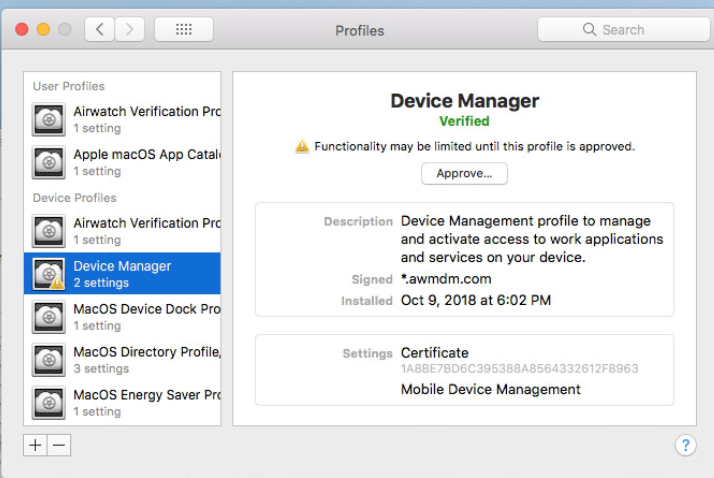Click the Airwatch Verification device profile icon
Image resolution: width=714 pixels, height=478 pixels.
click(x=49, y=231)
